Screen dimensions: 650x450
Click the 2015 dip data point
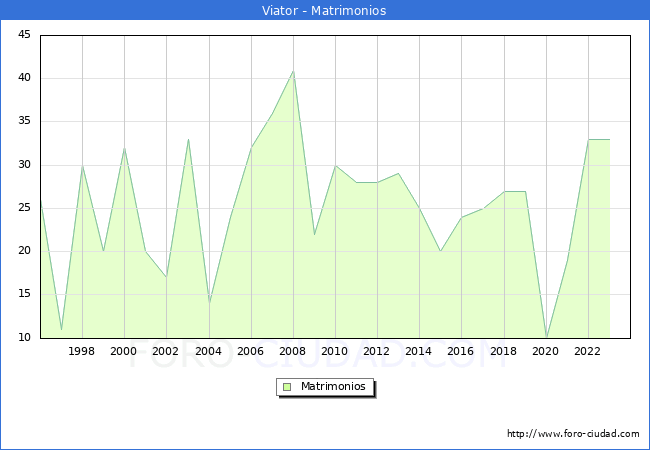click(440, 251)
